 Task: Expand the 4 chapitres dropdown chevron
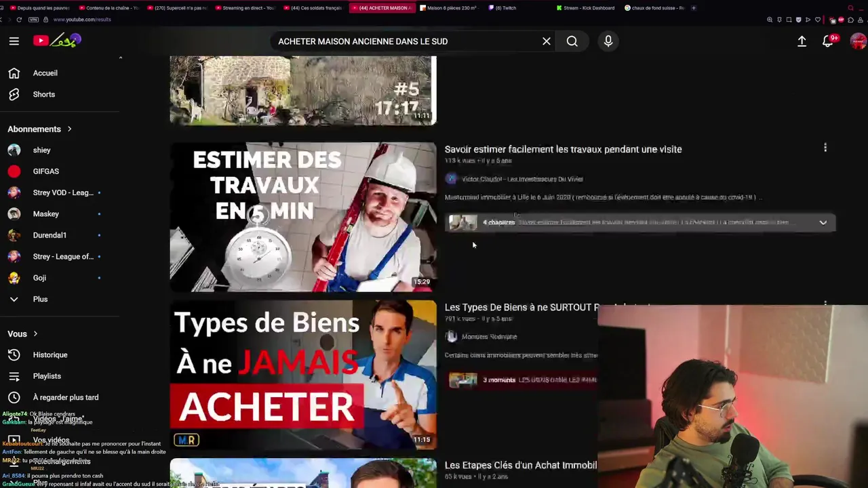[823, 222]
